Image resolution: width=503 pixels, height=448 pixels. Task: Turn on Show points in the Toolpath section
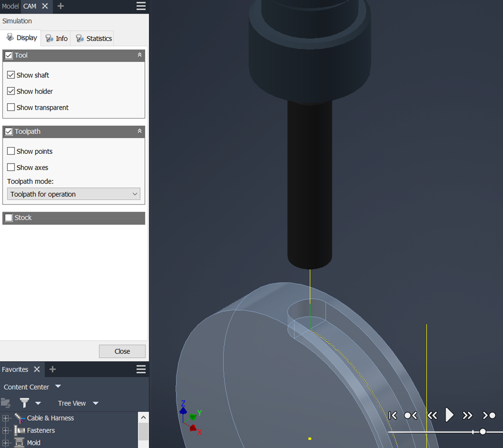(11, 151)
